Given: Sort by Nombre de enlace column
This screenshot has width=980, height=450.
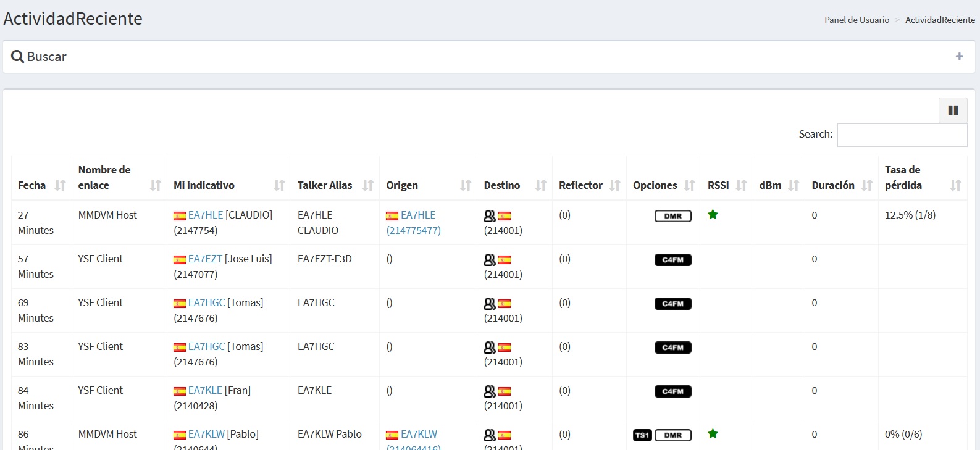Looking at the screenshot, I should click(156, 185).
